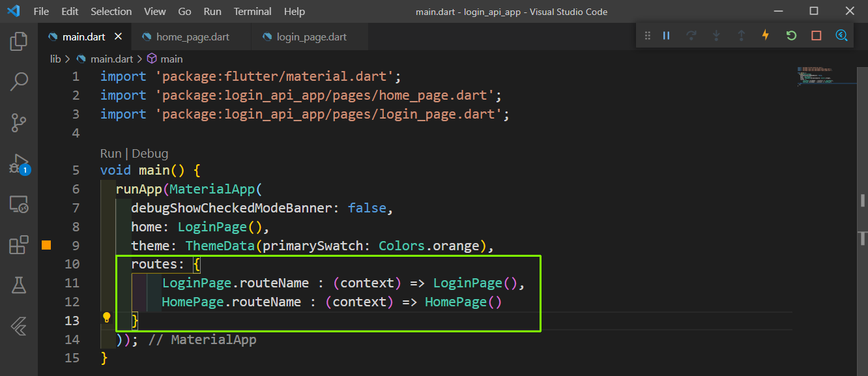Minimize the Visual Studio Code window
Image resolution: width=868 pixels, height=376 pixels.
pos(779,11)
